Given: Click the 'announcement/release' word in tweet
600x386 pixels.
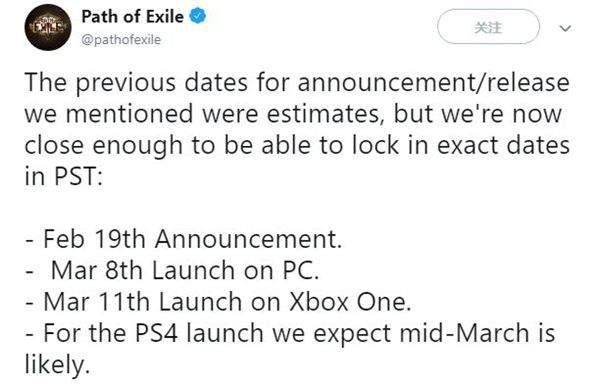Looking at the screenshot, I should 434,83.
